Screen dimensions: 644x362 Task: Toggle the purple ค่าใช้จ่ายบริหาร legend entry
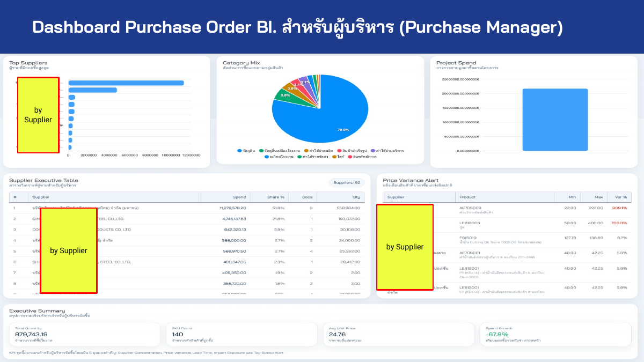(386, 151)
